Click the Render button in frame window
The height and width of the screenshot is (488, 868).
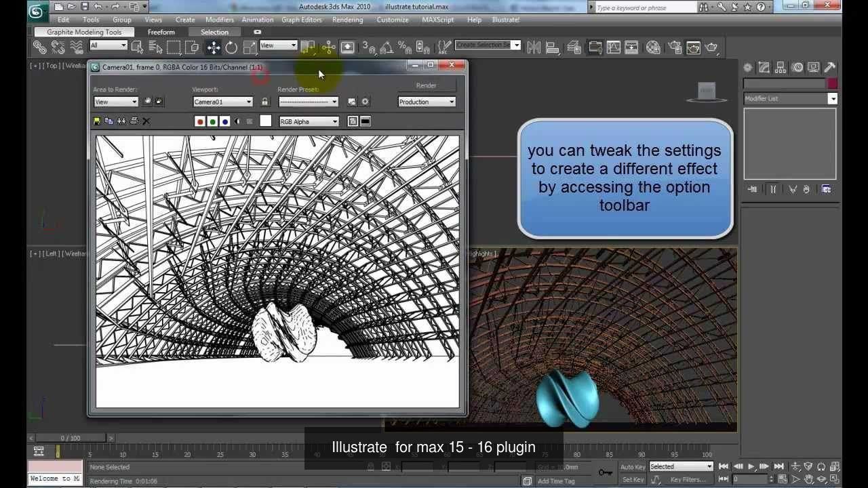427,85
